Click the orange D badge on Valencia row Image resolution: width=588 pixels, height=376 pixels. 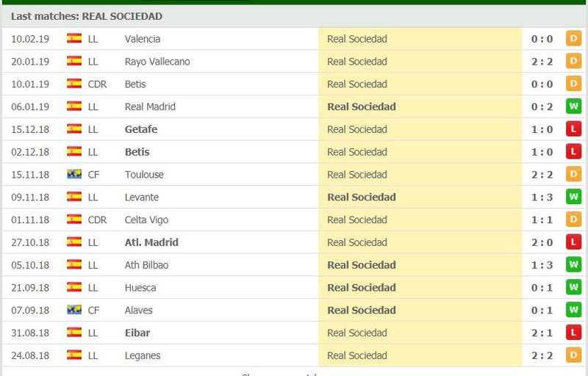point(573,39)
